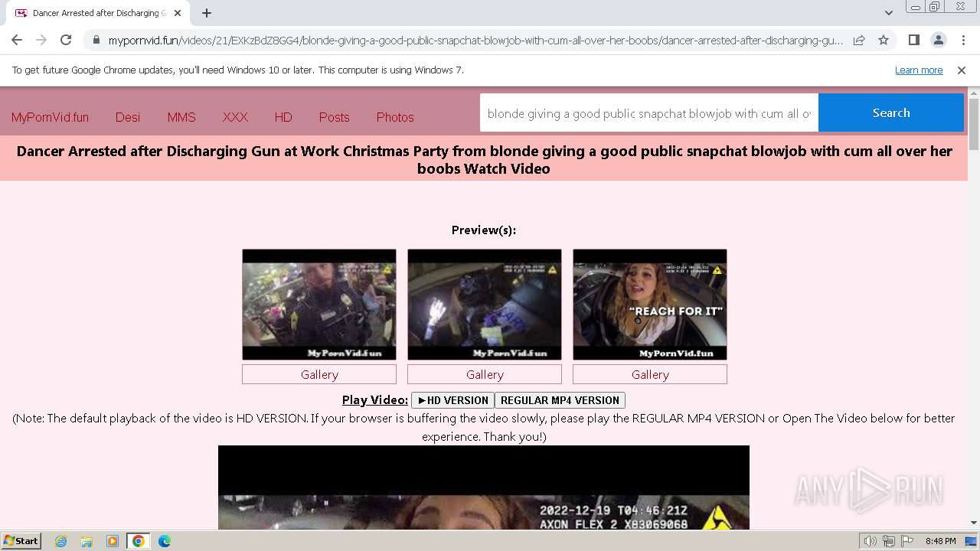The height and width of the screenshot is (551, 980).
Task: Click the page scrollbar up arrow
Action: coord(974,93)
